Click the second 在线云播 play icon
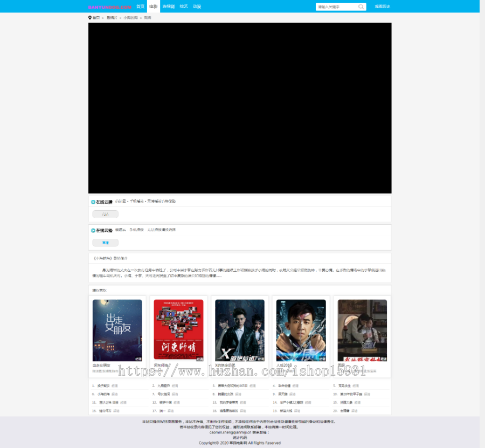 click(93, 231)
